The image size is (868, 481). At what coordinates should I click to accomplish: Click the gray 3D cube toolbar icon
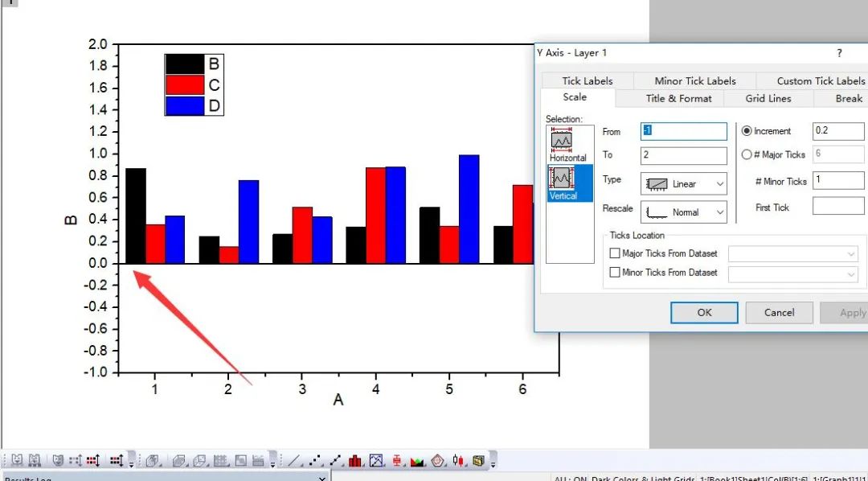click(152, 461)
